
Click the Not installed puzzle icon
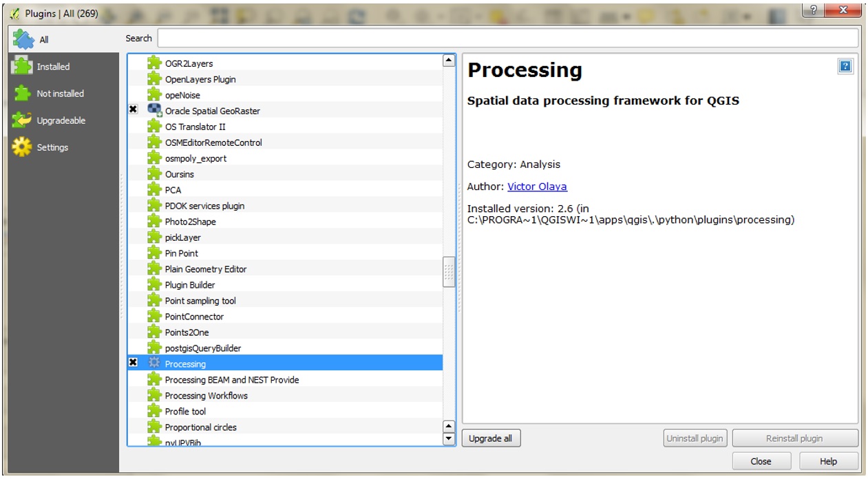pyautogui.click(x=22, y=93)
